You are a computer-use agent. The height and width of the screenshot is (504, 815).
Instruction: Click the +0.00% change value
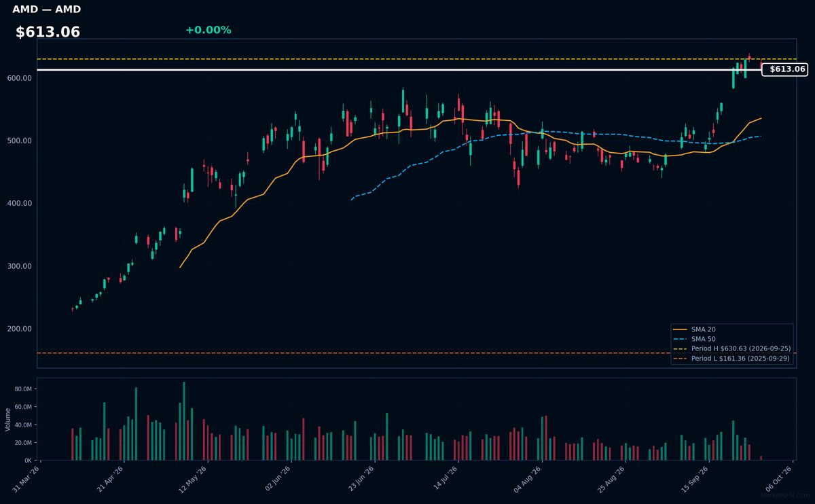click(x=208, y=30)
